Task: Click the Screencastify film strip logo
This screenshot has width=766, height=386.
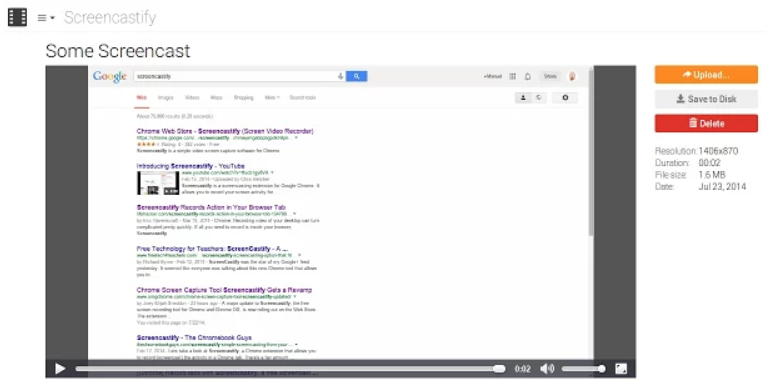Action: pyautogui.click(x=18, y=18)
